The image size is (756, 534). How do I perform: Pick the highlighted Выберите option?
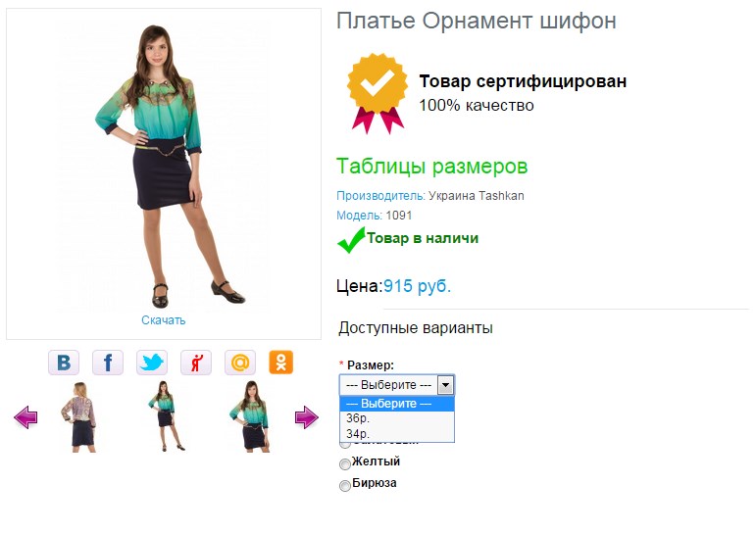[397, 404]
